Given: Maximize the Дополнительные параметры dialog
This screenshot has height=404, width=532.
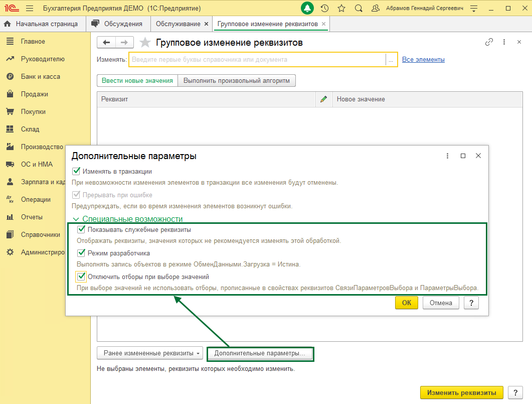Looking at the screenshot, I should coord(463,156).
